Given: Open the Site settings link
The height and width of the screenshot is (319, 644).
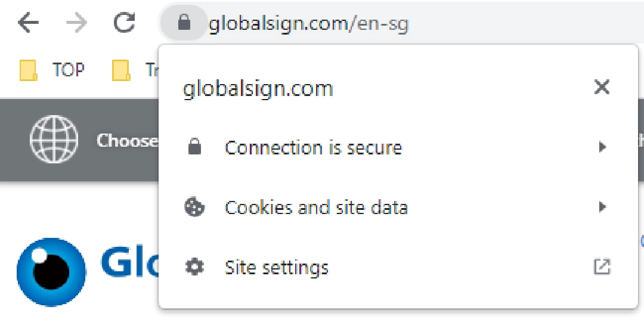Looking at the screenshot, I should (x=277, y=268).
